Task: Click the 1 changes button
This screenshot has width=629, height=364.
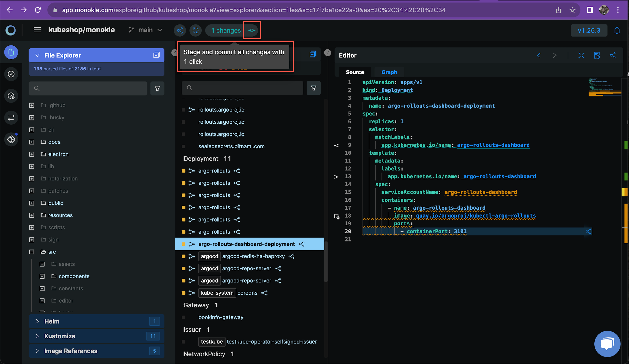Action: coord(226,30)
